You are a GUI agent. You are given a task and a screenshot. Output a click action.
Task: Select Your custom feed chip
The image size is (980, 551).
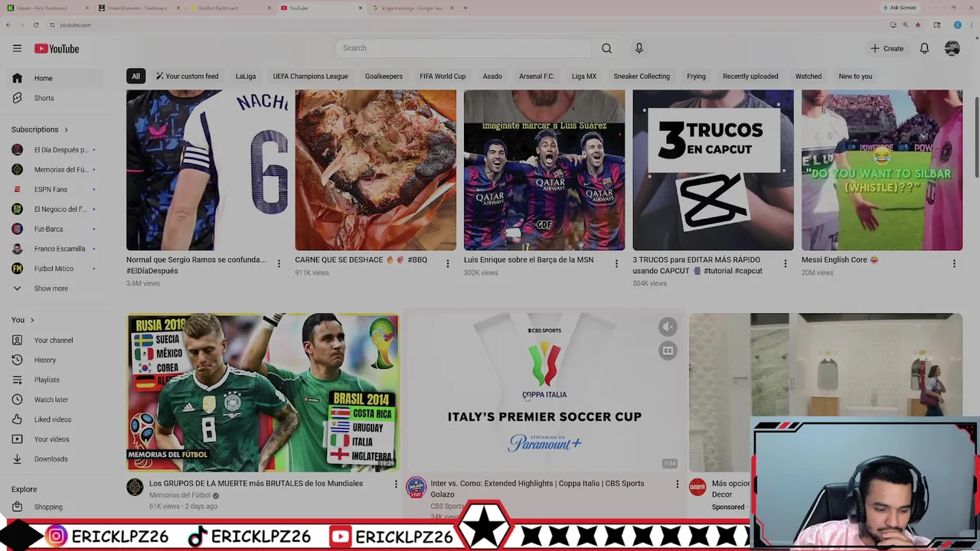pyautogui.click(x=188, y=77)
